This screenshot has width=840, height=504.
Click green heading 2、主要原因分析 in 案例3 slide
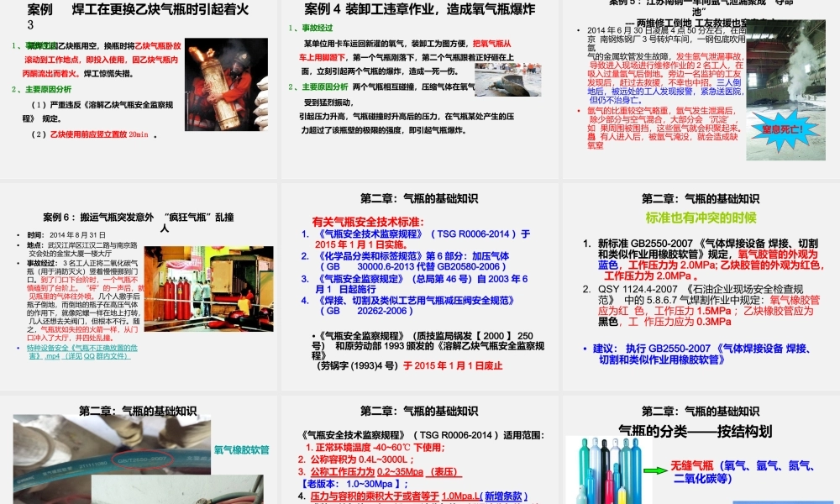[41, 89]
